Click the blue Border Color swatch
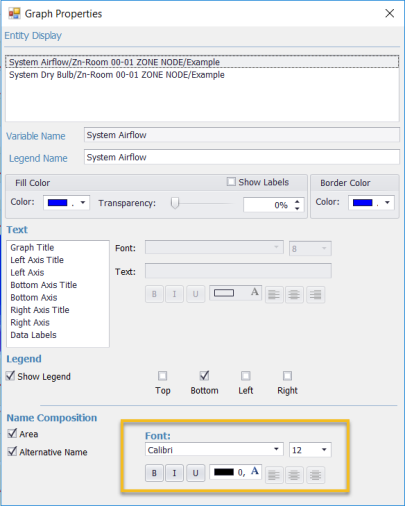 click(363, 202)
